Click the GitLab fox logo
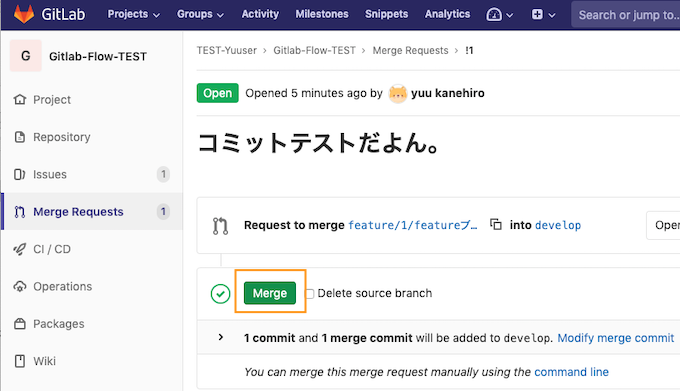The image size is (680, 391). click(24, 14)
